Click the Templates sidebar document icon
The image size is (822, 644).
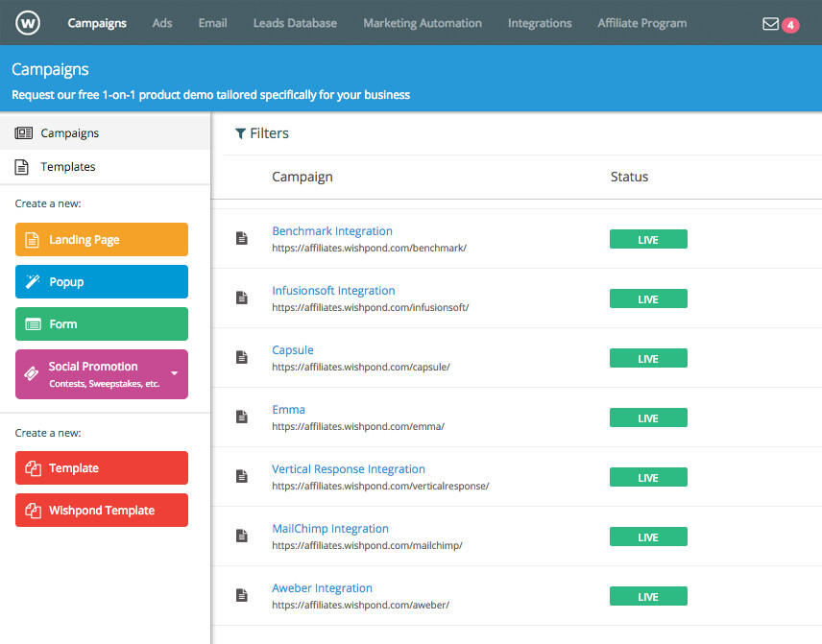point(21,167)
